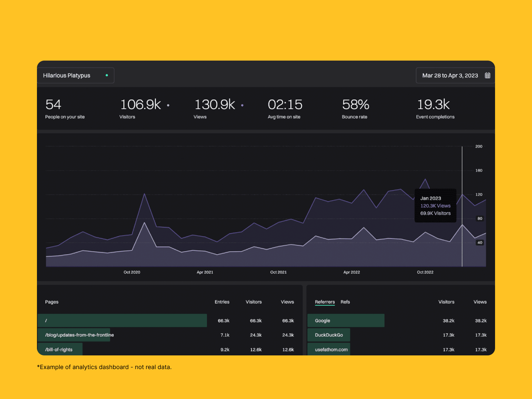
Task: Open the calendar icon date picker
Action: (x=487, y=75)
